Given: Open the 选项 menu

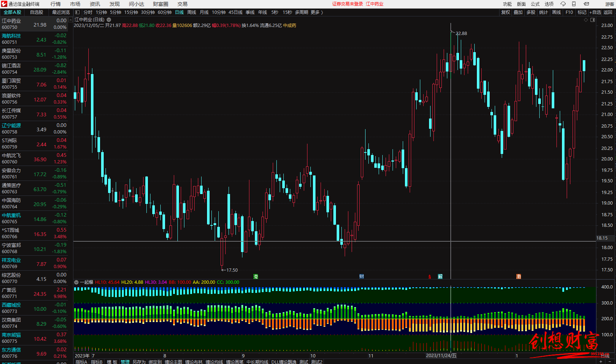Looking at the screenshot, I should coord(549,4).
